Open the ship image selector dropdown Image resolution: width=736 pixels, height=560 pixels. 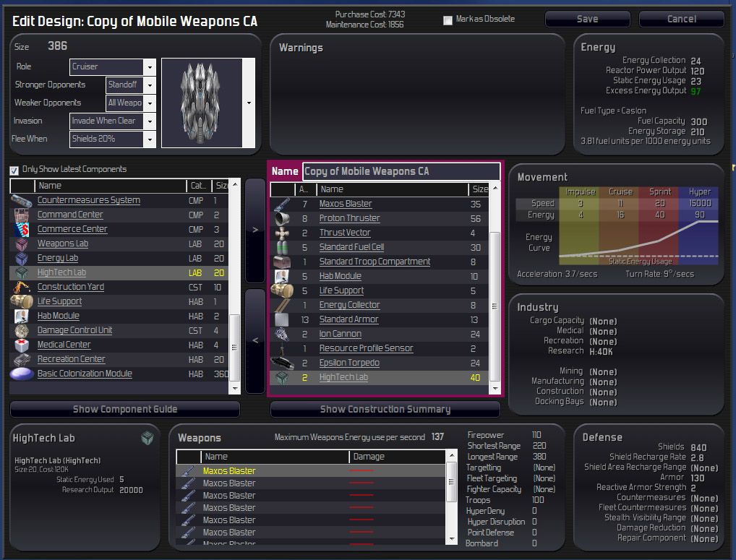click(249, 103)
